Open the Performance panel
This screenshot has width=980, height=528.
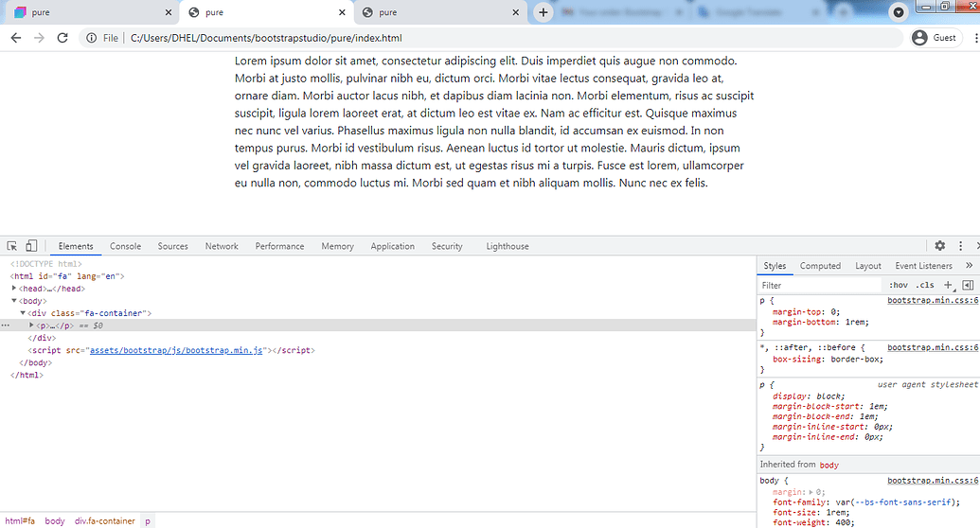click(x=279, y=246)
